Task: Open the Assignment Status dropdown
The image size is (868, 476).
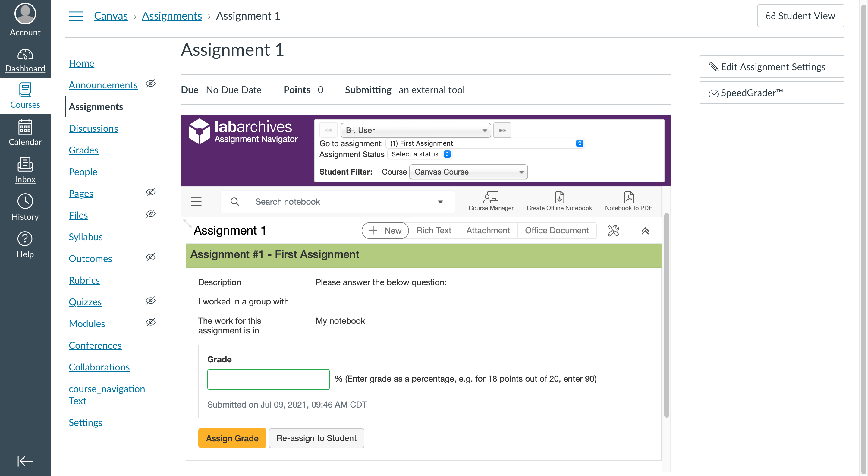Action: 419,154
